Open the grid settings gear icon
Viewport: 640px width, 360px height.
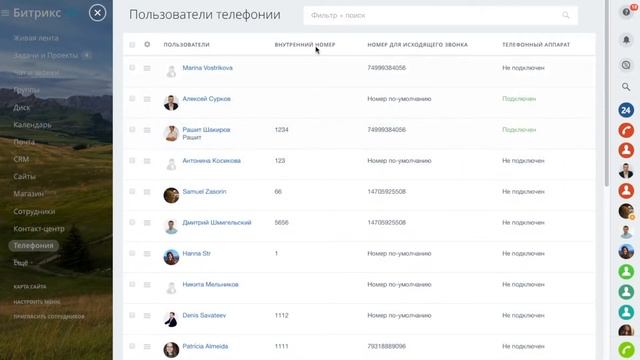[x=147, y=44]
